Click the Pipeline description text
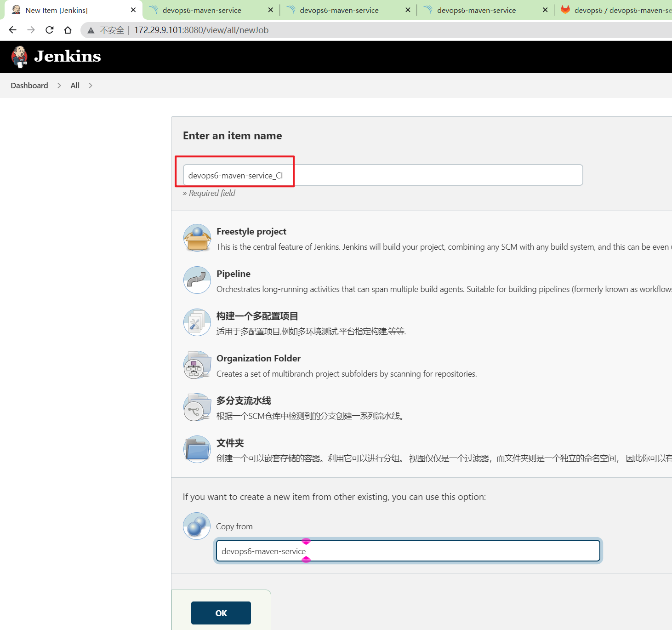672x630 pixels. click(444, 289)
